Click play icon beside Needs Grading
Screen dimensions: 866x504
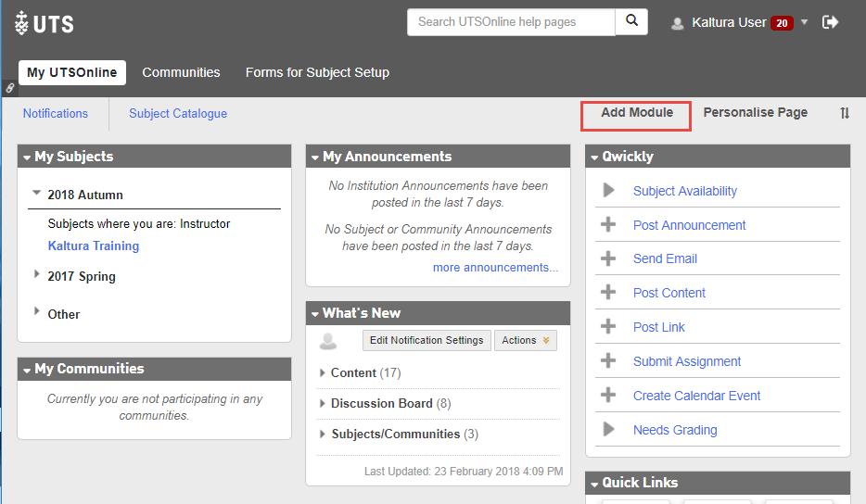click(608, 430)
